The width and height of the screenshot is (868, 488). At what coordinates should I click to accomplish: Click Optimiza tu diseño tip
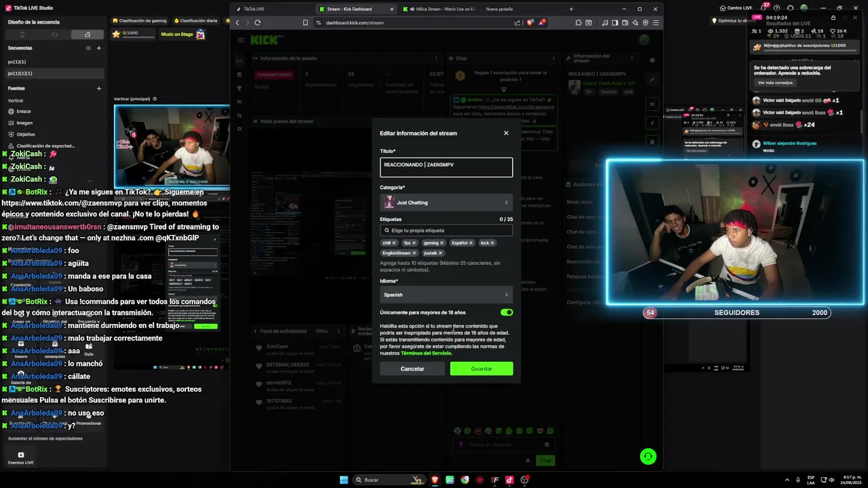pos(734,20)
